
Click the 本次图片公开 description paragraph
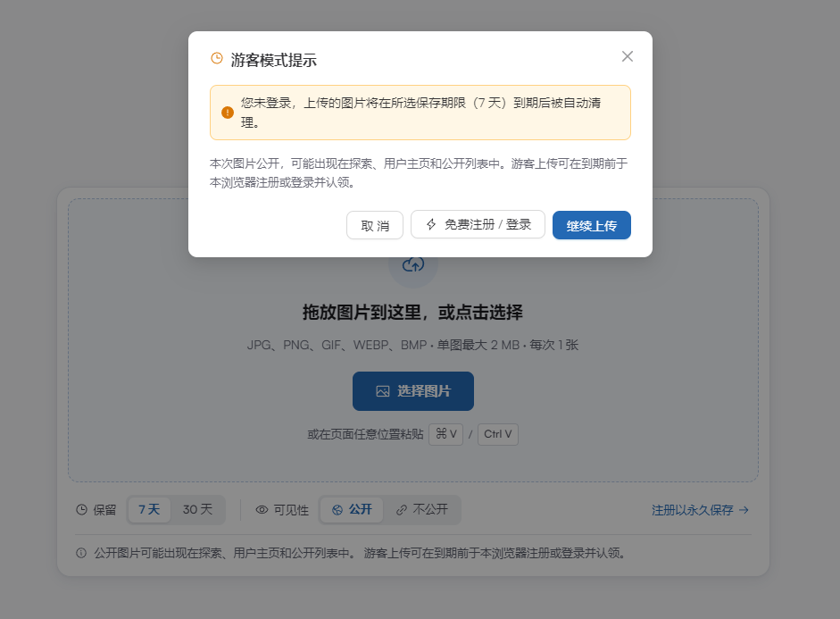pyautogui.click(x=419, y=172)
